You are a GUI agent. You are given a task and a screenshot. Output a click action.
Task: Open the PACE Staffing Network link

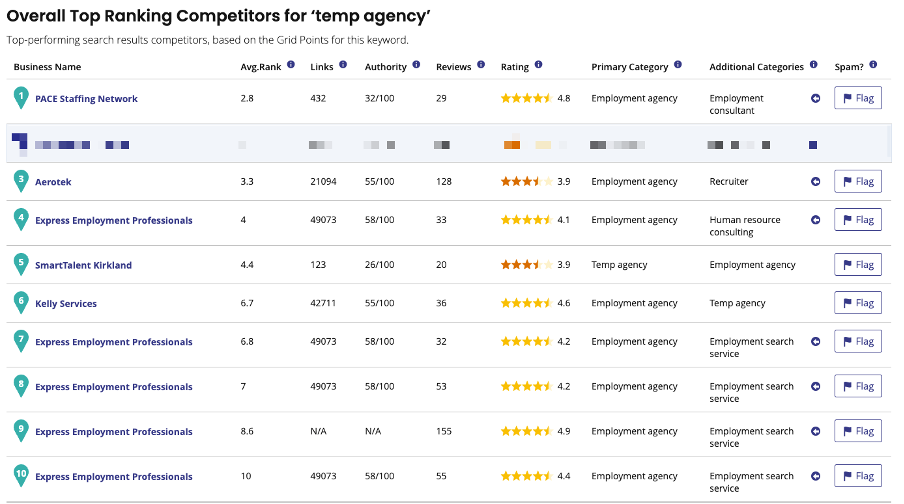pyautogui.click(x=86, y=99)
